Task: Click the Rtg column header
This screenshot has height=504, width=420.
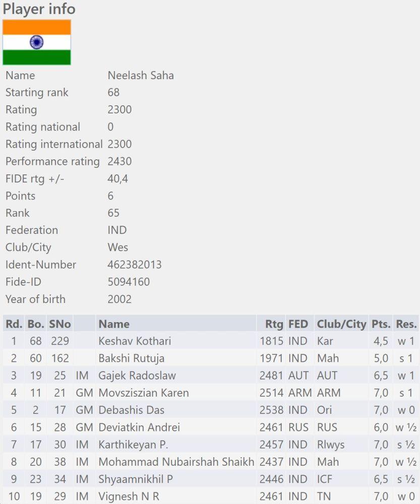Action: pos(274,324)
